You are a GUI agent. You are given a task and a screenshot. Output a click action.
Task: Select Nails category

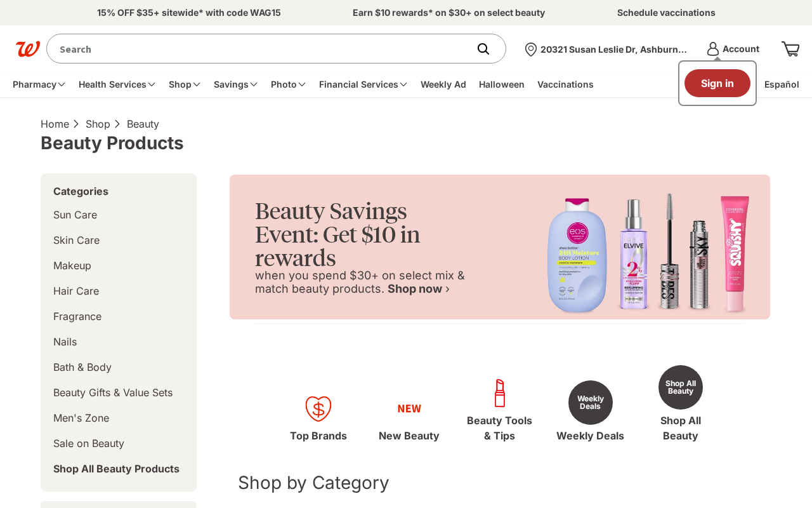tap(65, 342)
